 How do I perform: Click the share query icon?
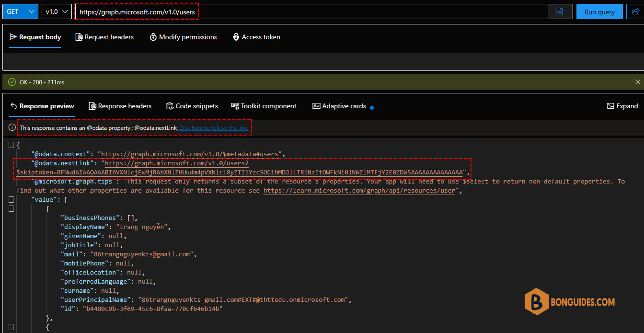click(635, 12)
